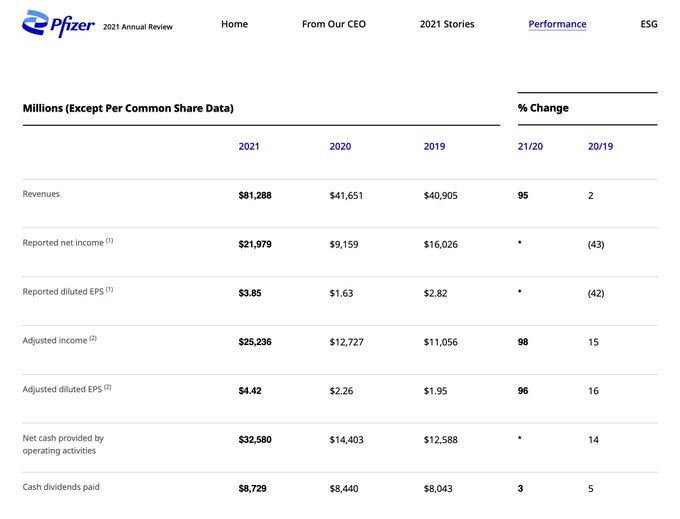Click the asterisk in Reported net income row
This screenshot has height=519, width=680.
click(x=520, y=244)
